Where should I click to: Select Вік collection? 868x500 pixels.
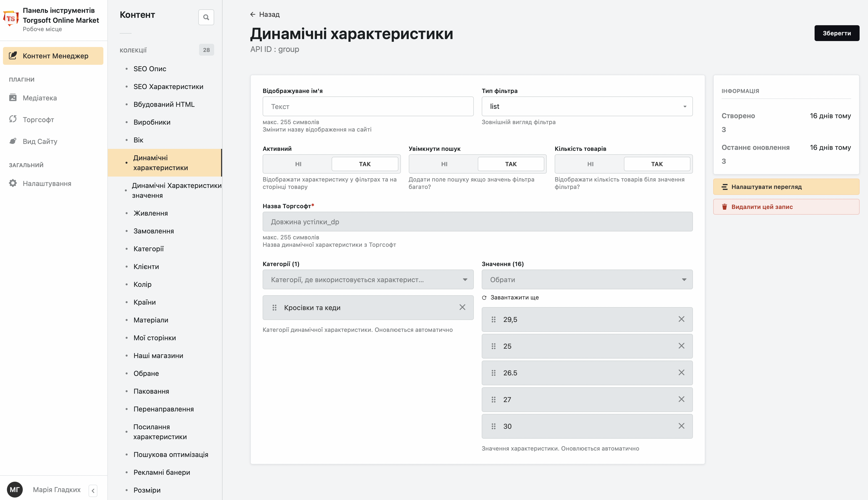click(x=138, y=140)
